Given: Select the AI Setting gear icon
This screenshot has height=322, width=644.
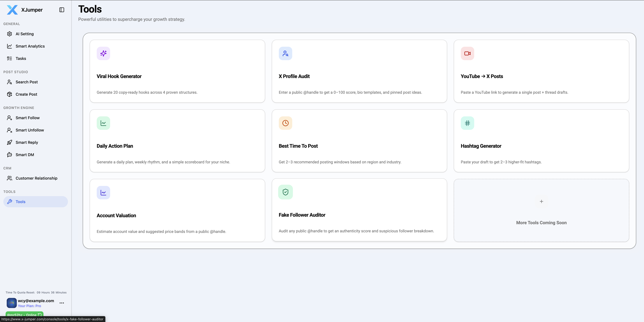Looking at the screenshot, I should click(x=9, y=34).
